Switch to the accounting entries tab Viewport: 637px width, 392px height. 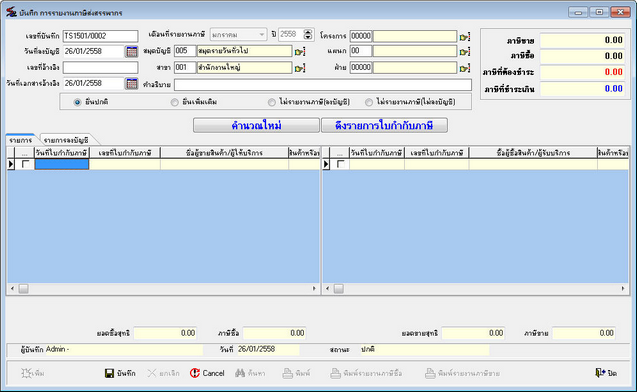pos(66,140)
